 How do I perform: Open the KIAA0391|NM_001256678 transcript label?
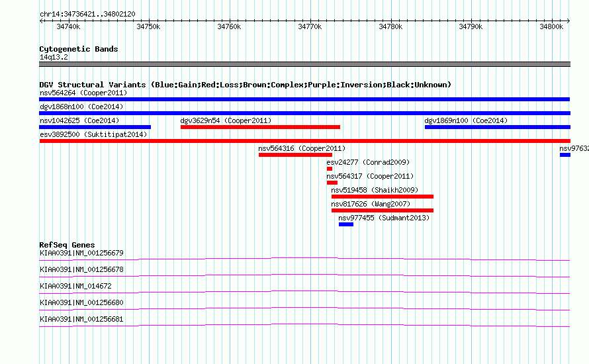coord(81,270)
